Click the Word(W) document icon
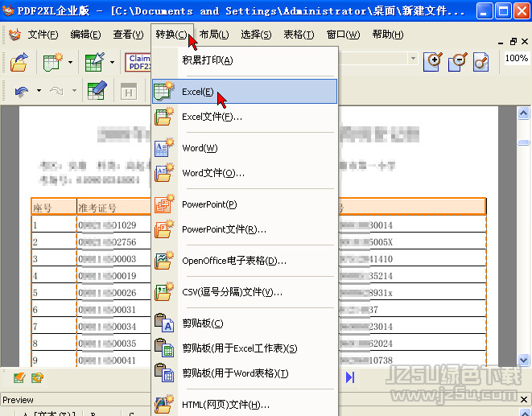The width and height of the screenshot is (532, 416). pos(164,147)
